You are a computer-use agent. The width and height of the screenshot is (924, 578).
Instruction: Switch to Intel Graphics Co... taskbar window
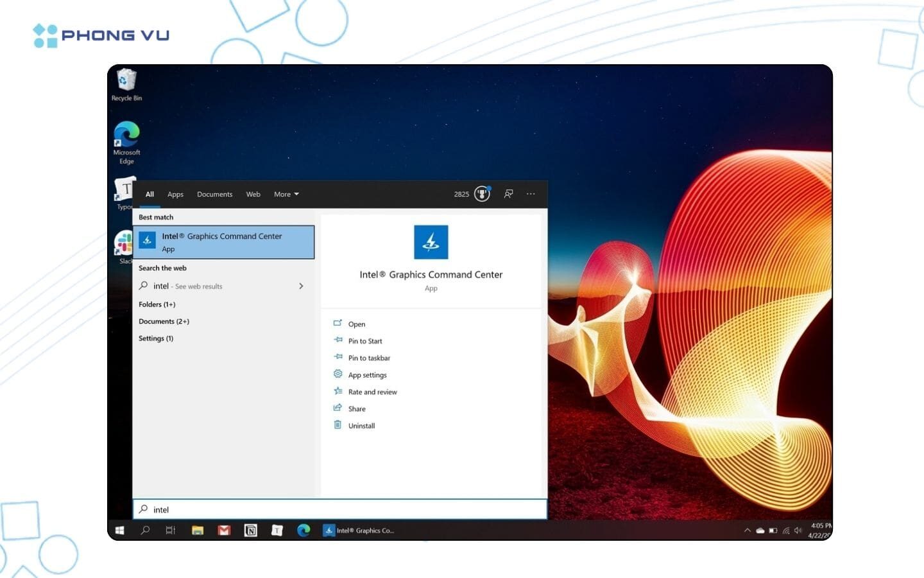(359, 530)
